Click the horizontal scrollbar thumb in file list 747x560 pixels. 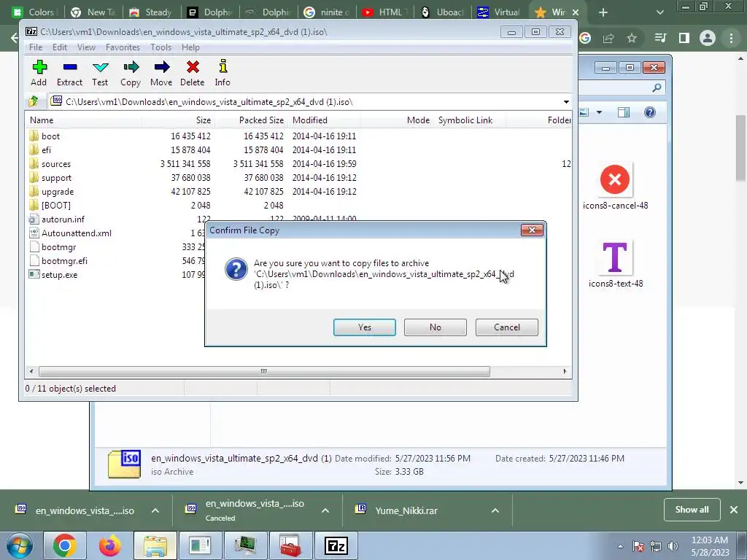[x=264, y=371]
